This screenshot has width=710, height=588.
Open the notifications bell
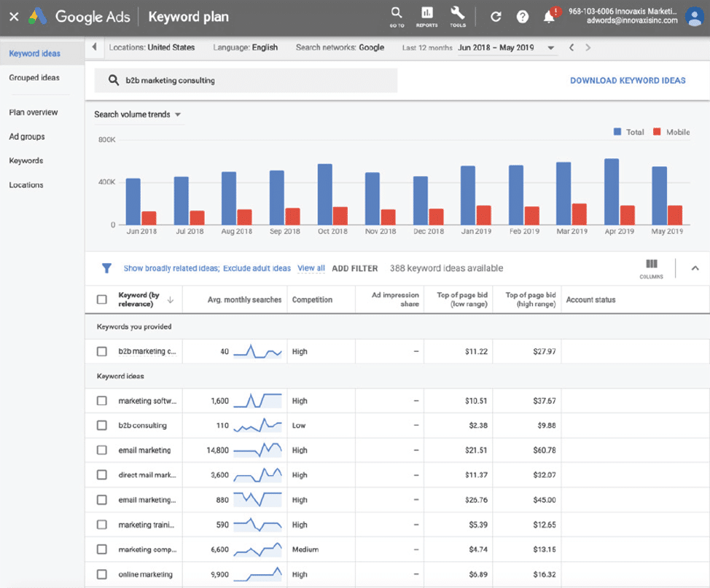[x=549, y=16]
